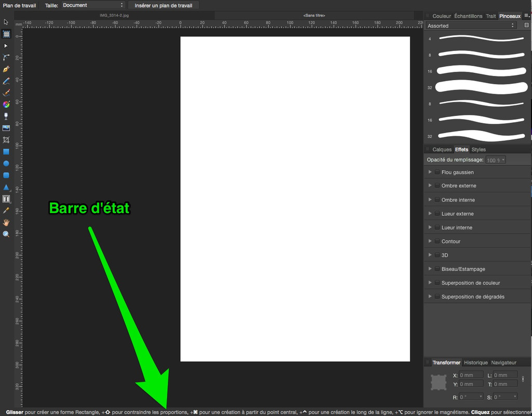Enable the 3D effect checkbox
The height and width of the screenshot is (416, 532).
coord(437,255)
